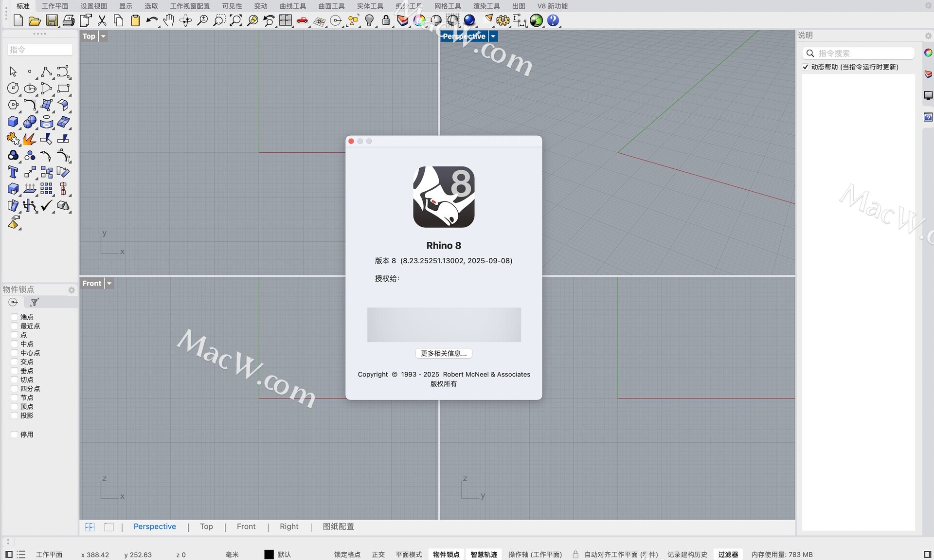Screen dimensions: 934x560
Task: Enable the 四分点 object snap
Action: click(x=15, y=389)
